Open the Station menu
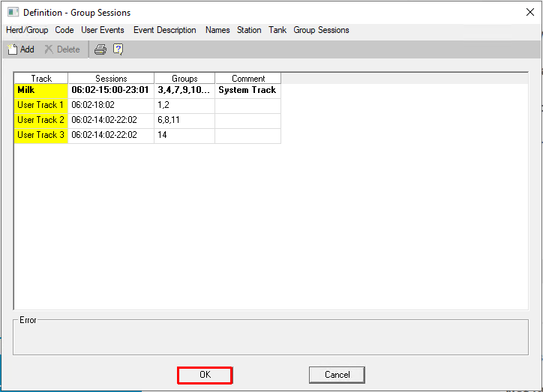Screen dimensions: 543x392 click(249, 30)
